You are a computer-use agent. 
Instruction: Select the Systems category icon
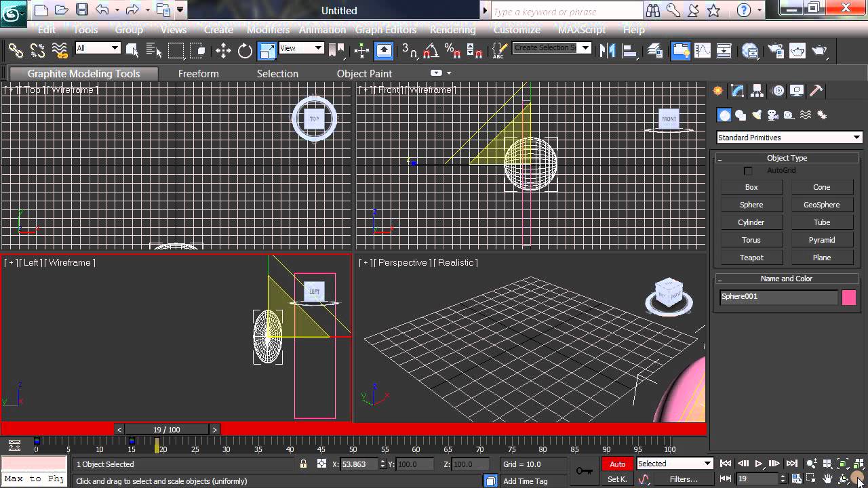tap(822, 115)
